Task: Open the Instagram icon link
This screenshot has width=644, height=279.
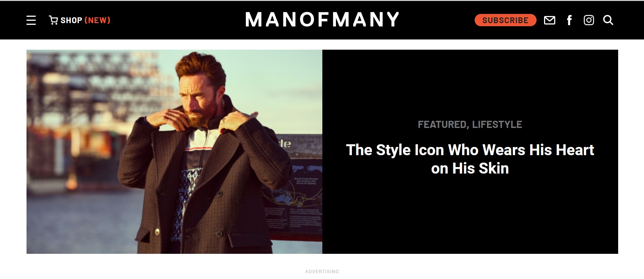Action: point(589,20)
